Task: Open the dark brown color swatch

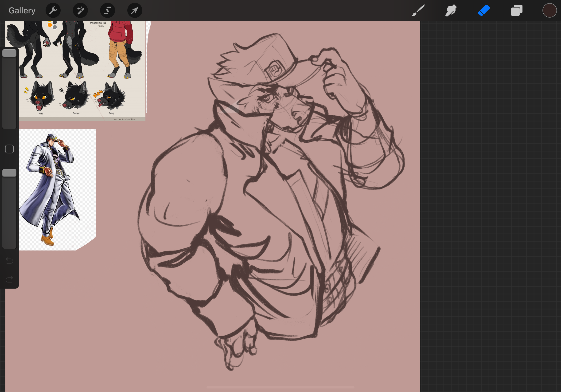Action: (x=549, y=11)
